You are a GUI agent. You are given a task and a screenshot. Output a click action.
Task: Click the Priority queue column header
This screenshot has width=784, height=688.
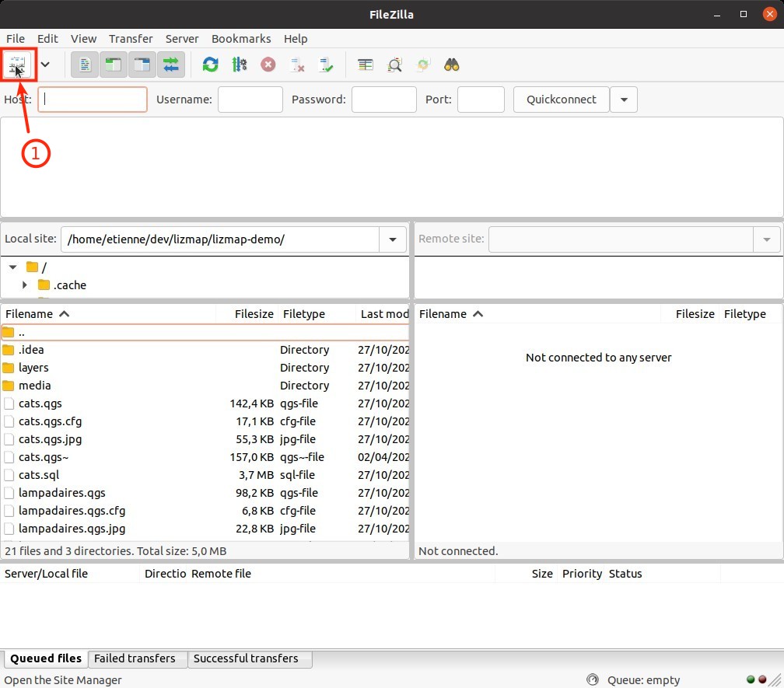pos(582,574)
